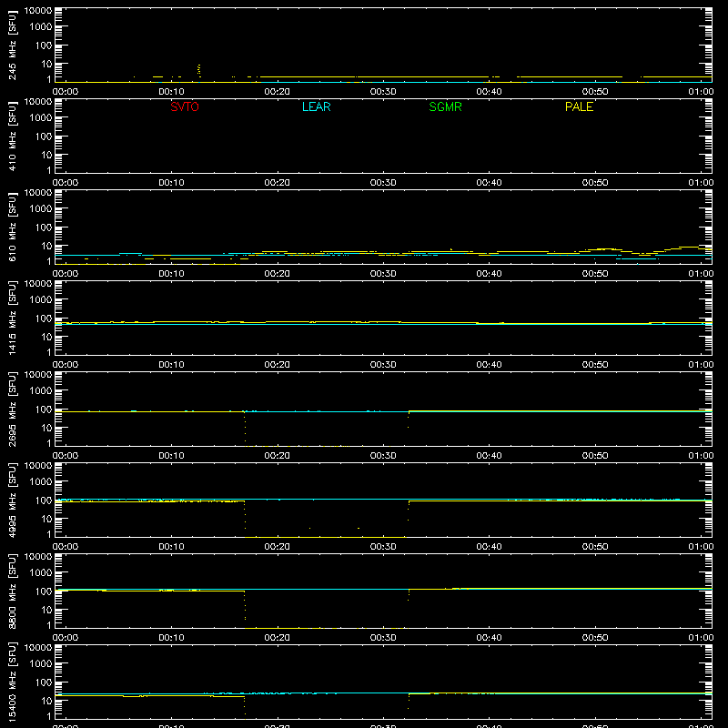Click 00:10 time label under 245 MHz plot
Viewport: 728px width, 728px height.
171,92
